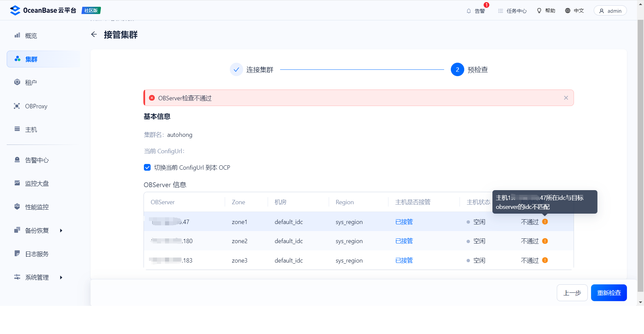Viewport: 644px width, 334px height.
Task: Click step 2 预检查 circle
Action: (457, 69)
